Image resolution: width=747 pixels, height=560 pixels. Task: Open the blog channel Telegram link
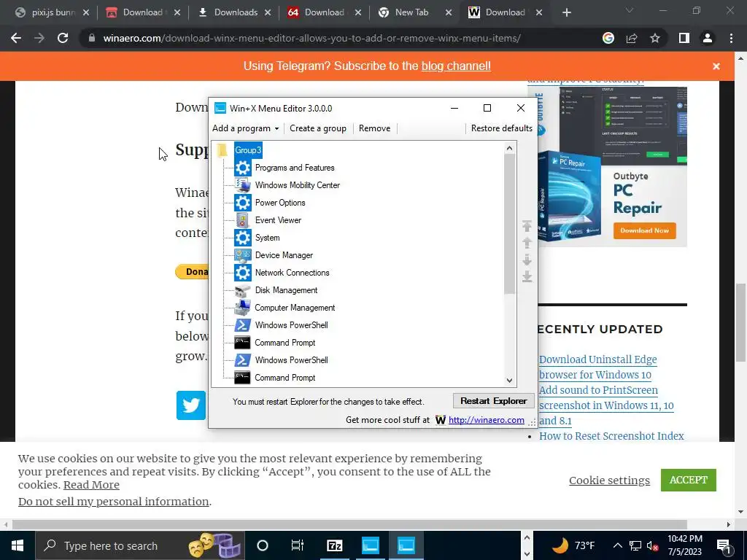click(456, 66)
